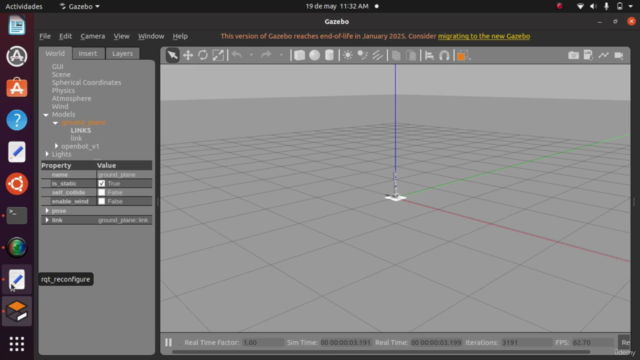640x360 pixels.
Task: Open the File menu
Action: click(45, 36)
